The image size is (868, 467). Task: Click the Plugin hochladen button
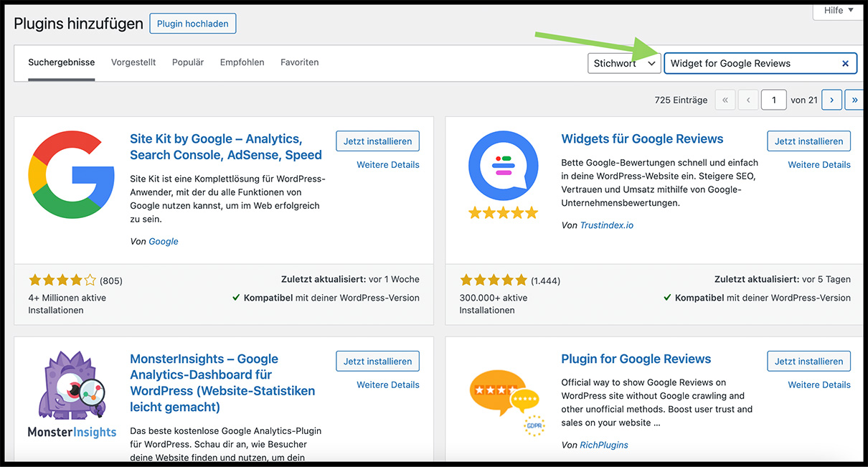point(192,24)
